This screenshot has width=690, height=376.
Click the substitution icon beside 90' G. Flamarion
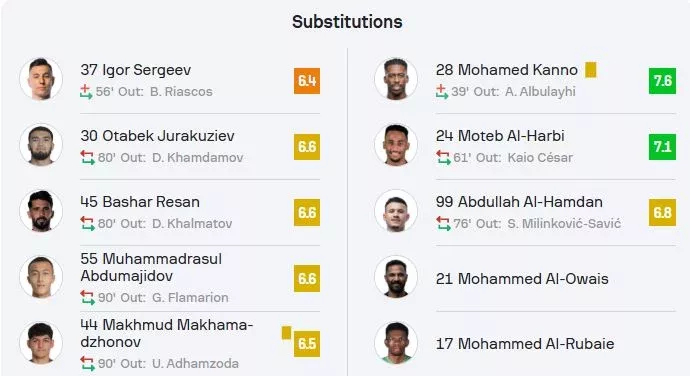[88, 298]
